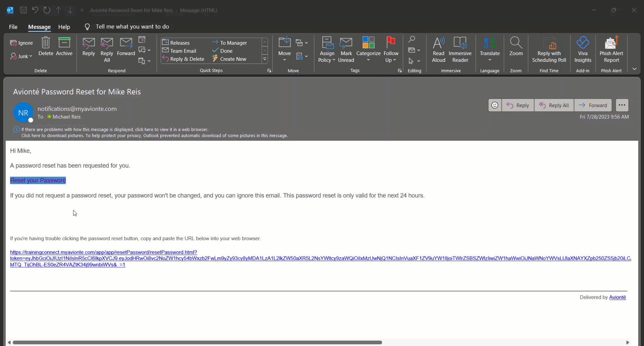Click the Reset your Password link
Screen dimensions: 644x346
click(38, 180)
